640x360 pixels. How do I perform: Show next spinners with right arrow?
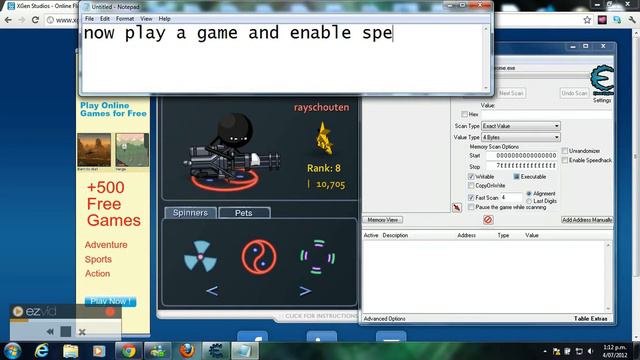tap(305, 291)
